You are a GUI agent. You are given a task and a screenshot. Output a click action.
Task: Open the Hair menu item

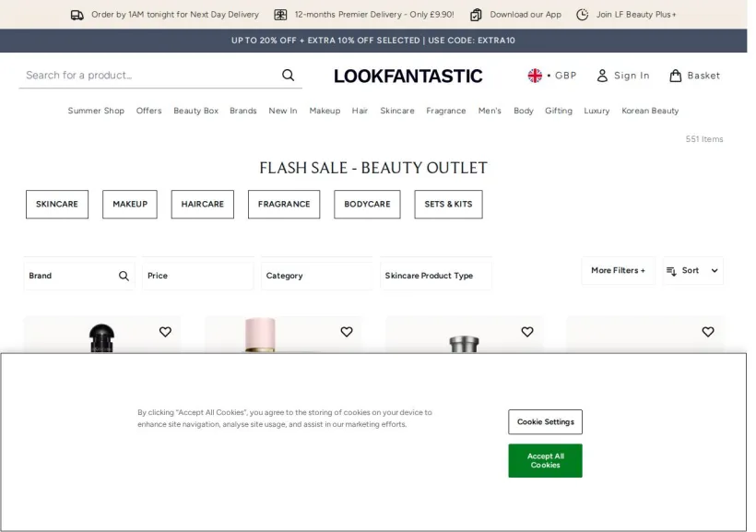click(360, 111)
